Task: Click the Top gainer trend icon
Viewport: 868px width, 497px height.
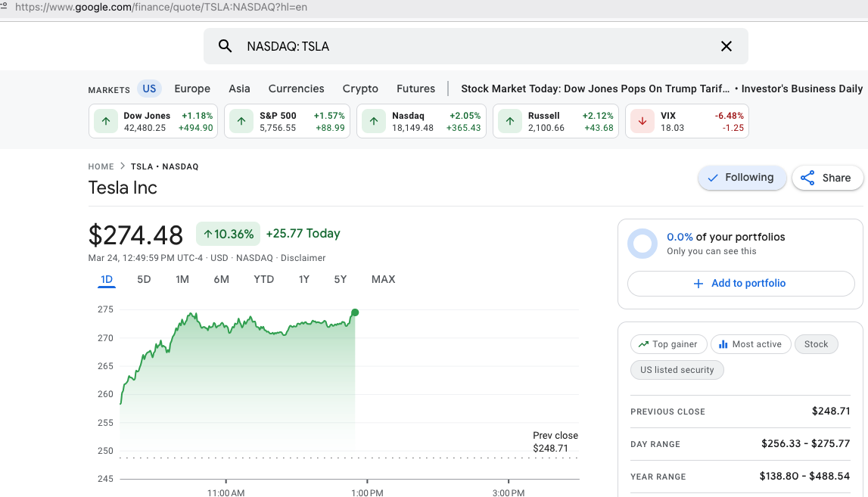Action: pyautogui.click(x=643, y=344)
